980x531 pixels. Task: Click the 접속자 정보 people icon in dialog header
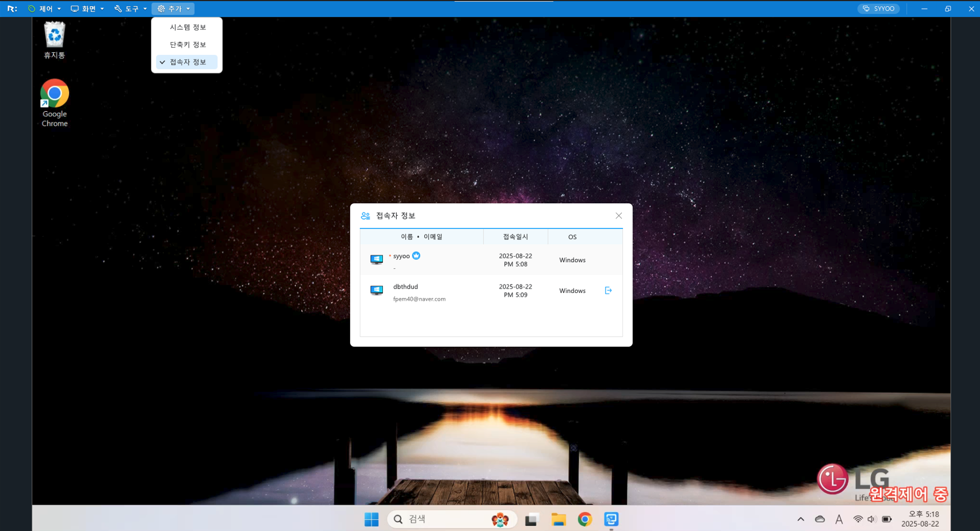(365, 215)
